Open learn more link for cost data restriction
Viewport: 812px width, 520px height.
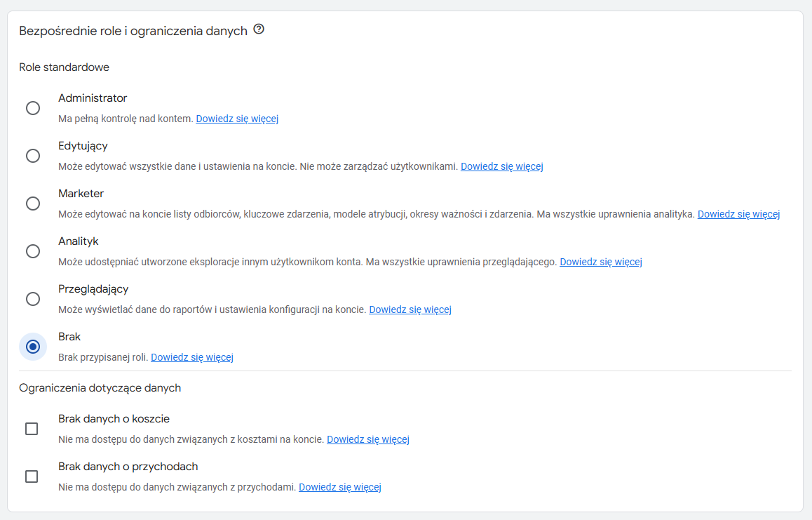tap(367, 439)
